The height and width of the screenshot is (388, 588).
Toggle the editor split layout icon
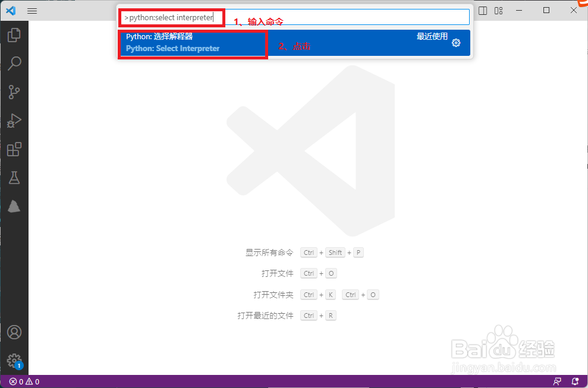coord(483,11)
